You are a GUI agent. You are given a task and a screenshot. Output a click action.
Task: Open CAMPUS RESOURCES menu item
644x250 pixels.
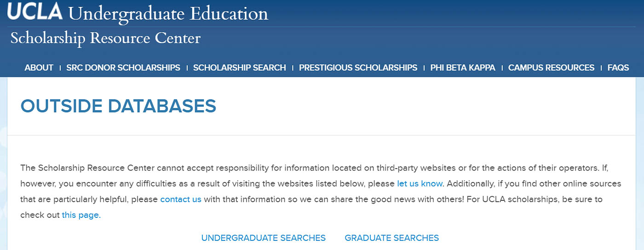tap(552, 68)
